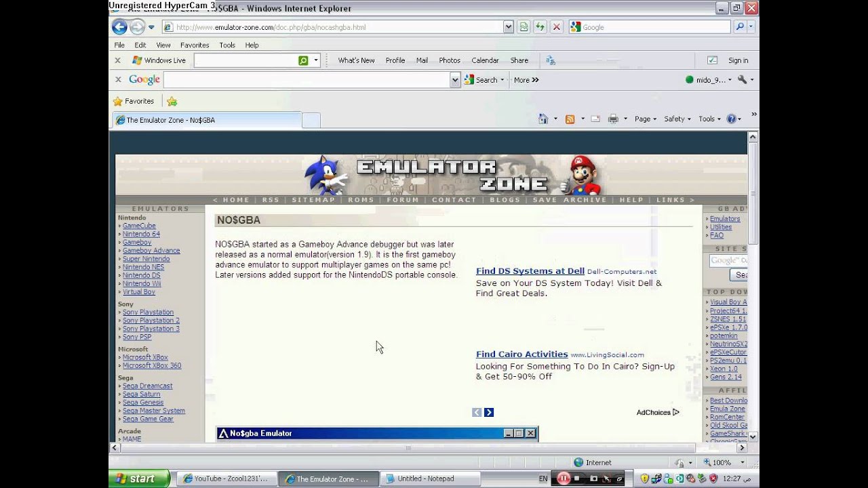Select The Emulator Zone - No$GBA tab
The image size is (868, 488).
tap(206, 120)
